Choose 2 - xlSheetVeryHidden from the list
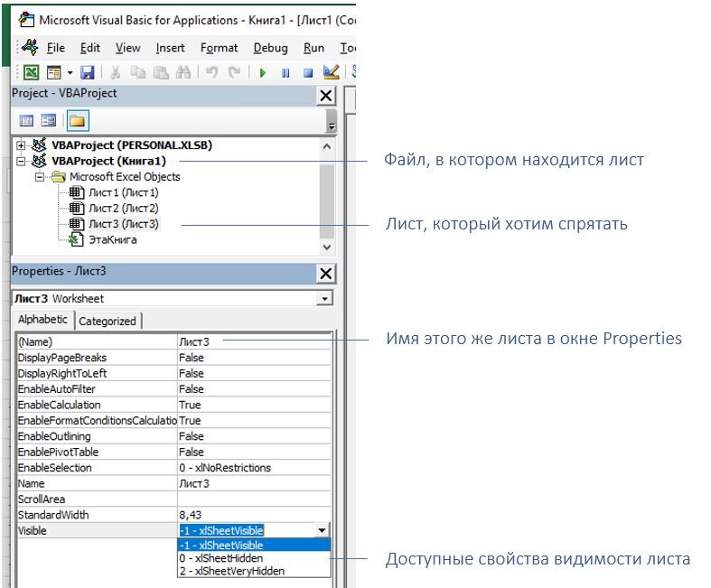Screen dimensions: 711x588 pyautogui.click(x=254, y=571)
